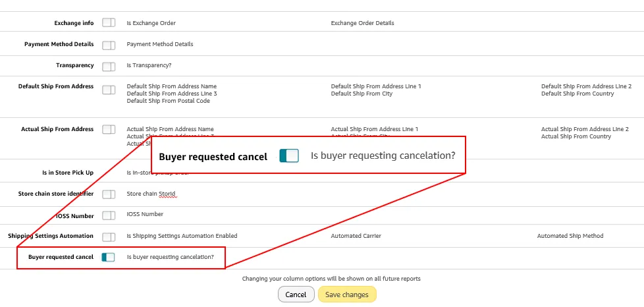Turn on the Payment Method Details switch
This screenshot has height=307, width=644.
point(109,45)
